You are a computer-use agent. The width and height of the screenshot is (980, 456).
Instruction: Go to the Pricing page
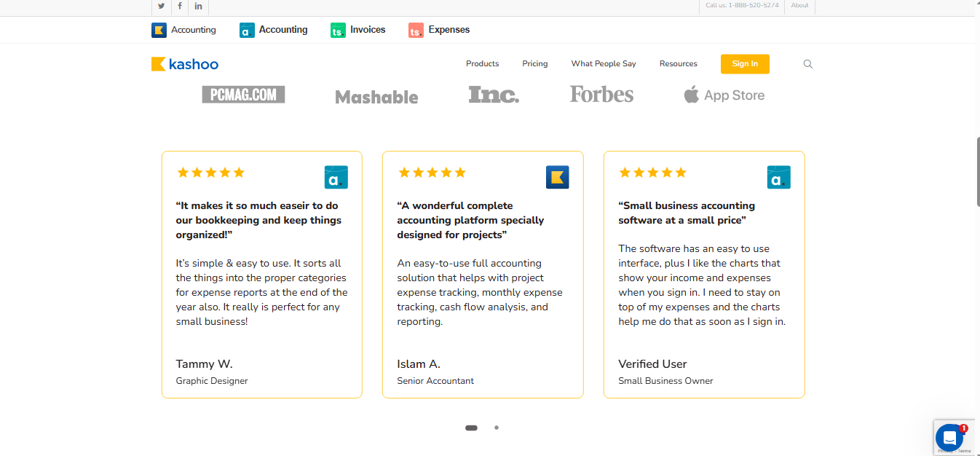click(x=534, y=64)
